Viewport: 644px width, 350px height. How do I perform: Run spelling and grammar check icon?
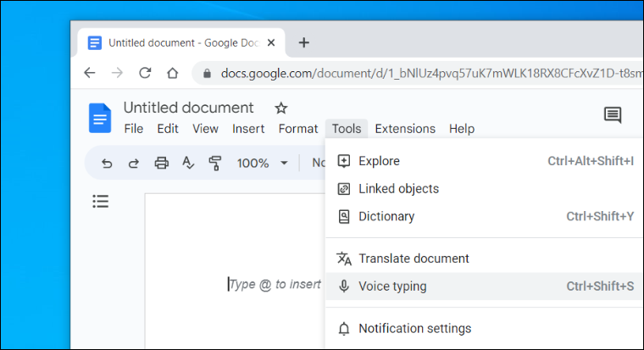click(188, 163)
